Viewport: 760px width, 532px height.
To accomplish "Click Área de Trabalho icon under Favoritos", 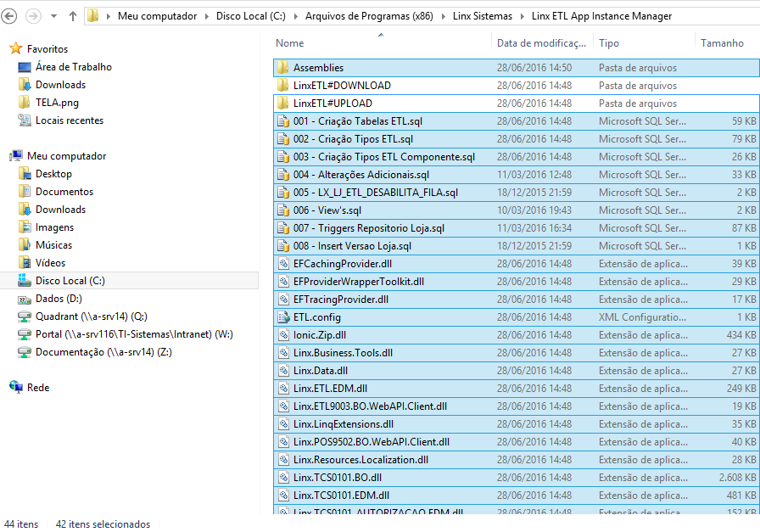I will point(25,67).
